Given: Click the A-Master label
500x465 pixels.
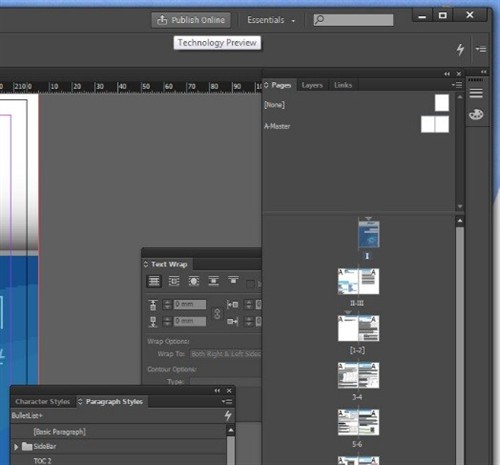Looking at the screenshot, I should coord(277,126).
